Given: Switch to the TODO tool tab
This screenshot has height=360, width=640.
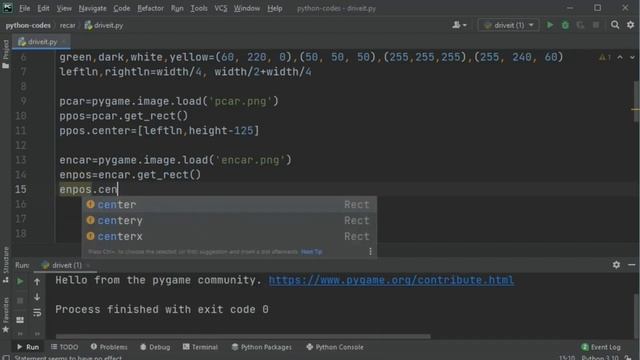Looking at the screenshot, I should [x=64, y=347].
